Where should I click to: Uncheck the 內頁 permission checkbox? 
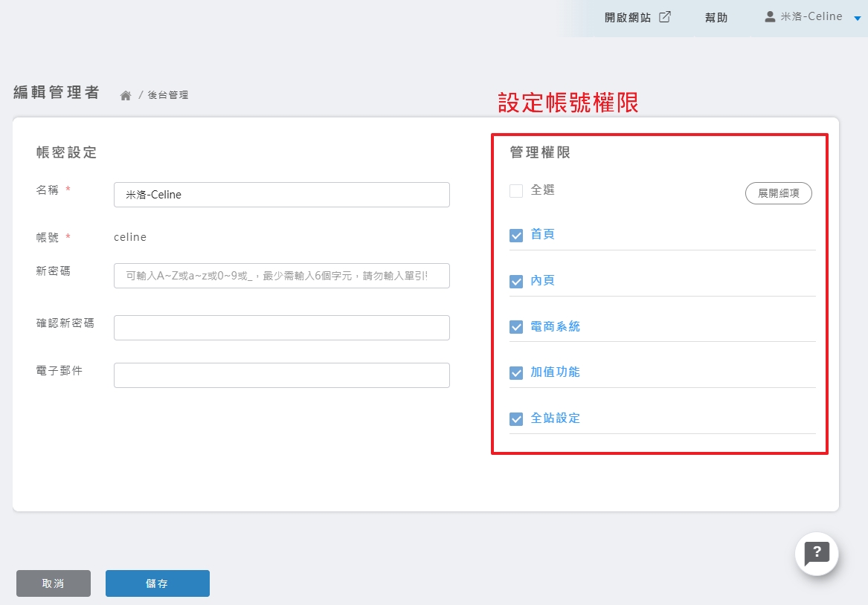point(516,282)
